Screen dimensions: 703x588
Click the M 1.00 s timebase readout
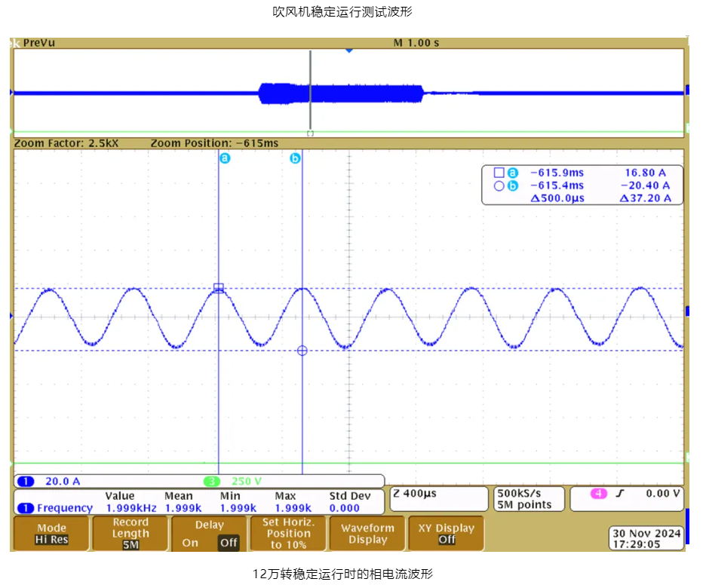click(x=416, y=43)
